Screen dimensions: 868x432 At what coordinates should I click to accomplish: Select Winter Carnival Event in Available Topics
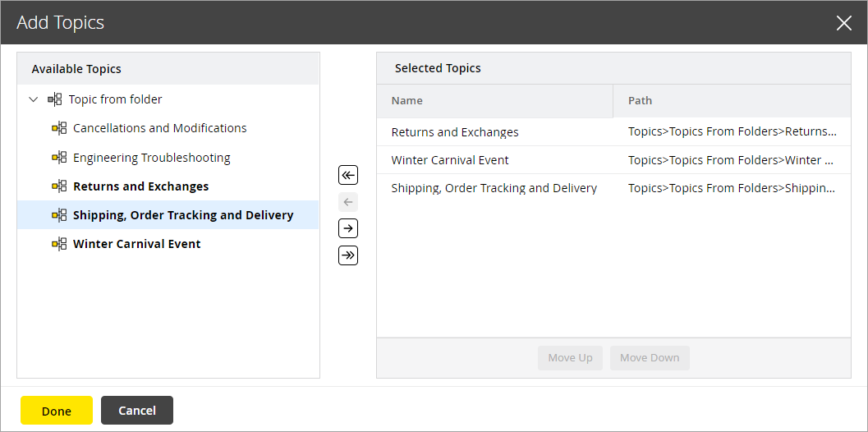pos(137,244)
